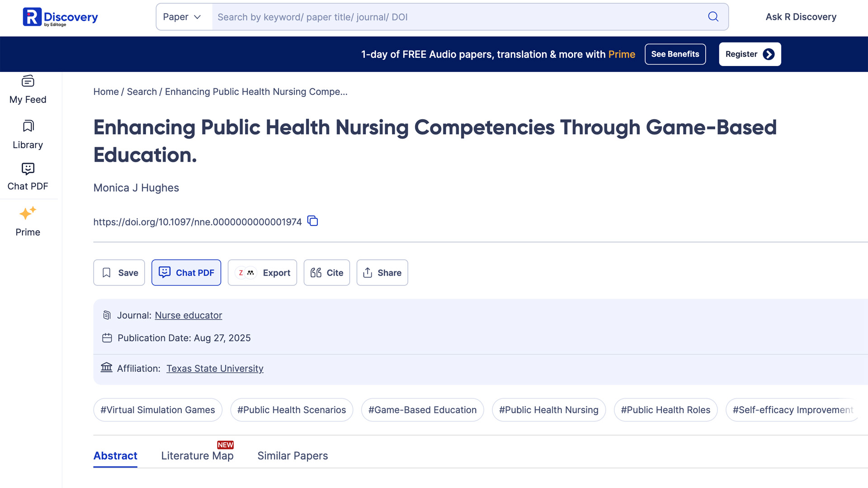The width and height of the screenshot is (868, 488).
Task: Export paper citation to reference manager
Action: click(262, 272)
